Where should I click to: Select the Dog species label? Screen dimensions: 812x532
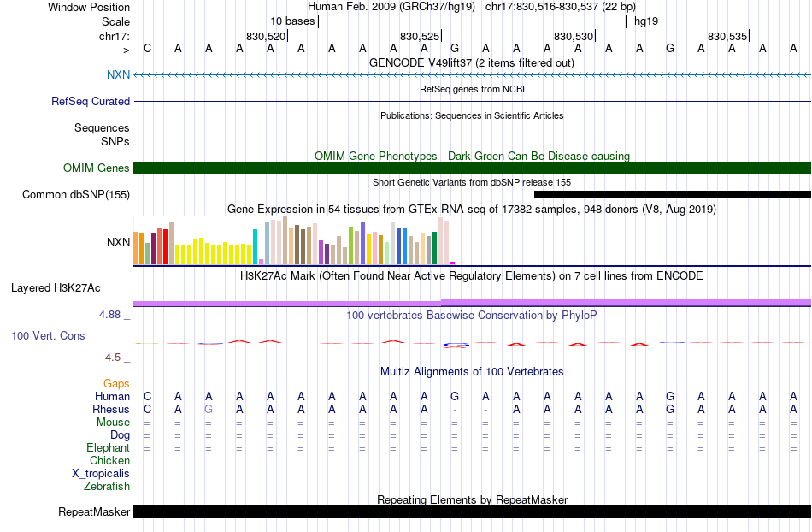click(120, 435)
